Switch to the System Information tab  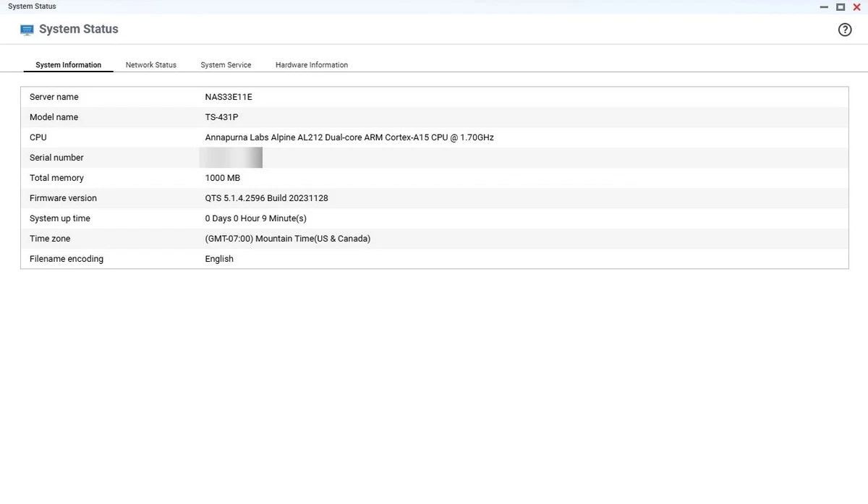pyautogui.click(x=69, y=65)
